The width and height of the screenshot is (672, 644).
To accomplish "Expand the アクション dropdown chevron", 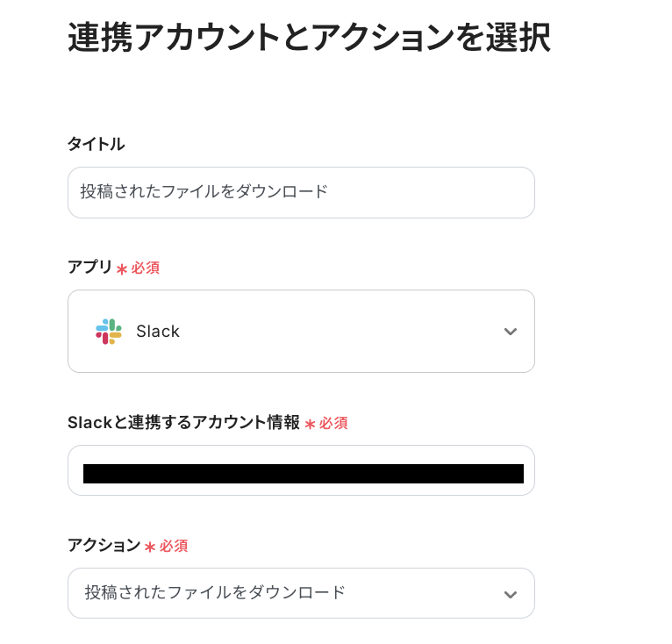I will [511, 594].
